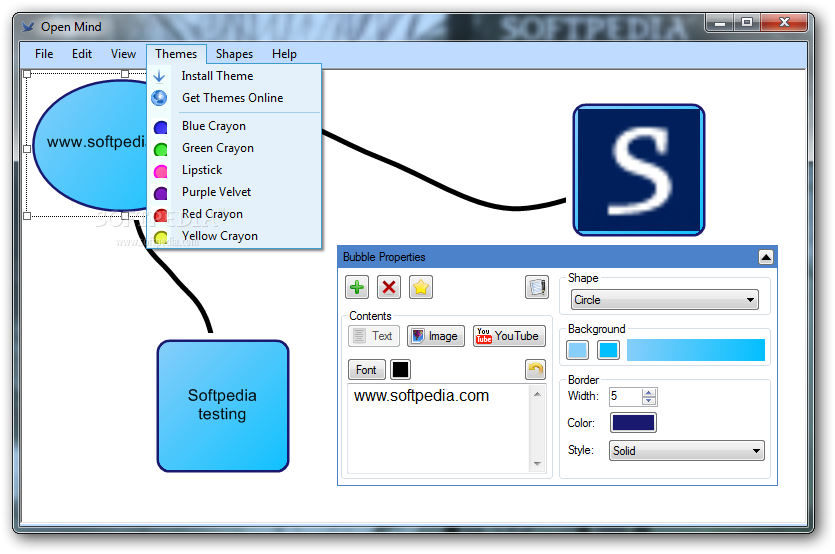Click the dark navy border Color swatch
The height and width of the screenshot is (554, 835).
point(633,423)
